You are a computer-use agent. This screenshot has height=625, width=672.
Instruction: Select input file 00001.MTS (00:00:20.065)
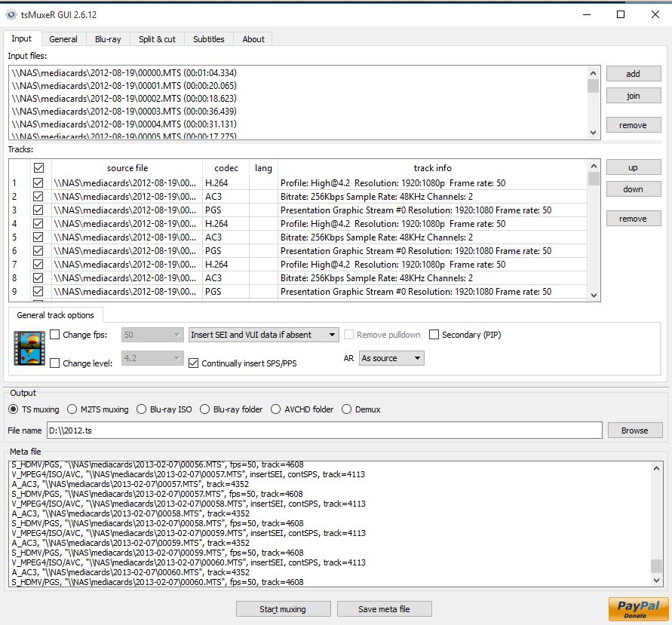[298, 86]
